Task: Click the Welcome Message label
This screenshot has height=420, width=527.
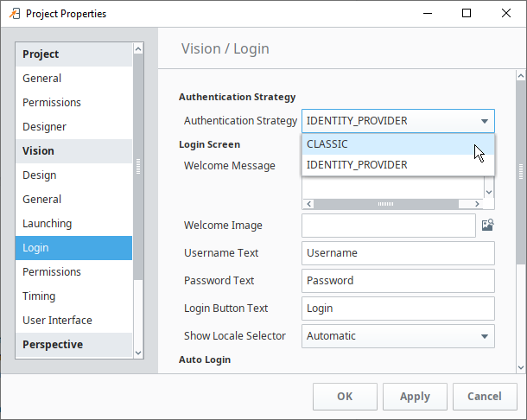Action: 230,166
